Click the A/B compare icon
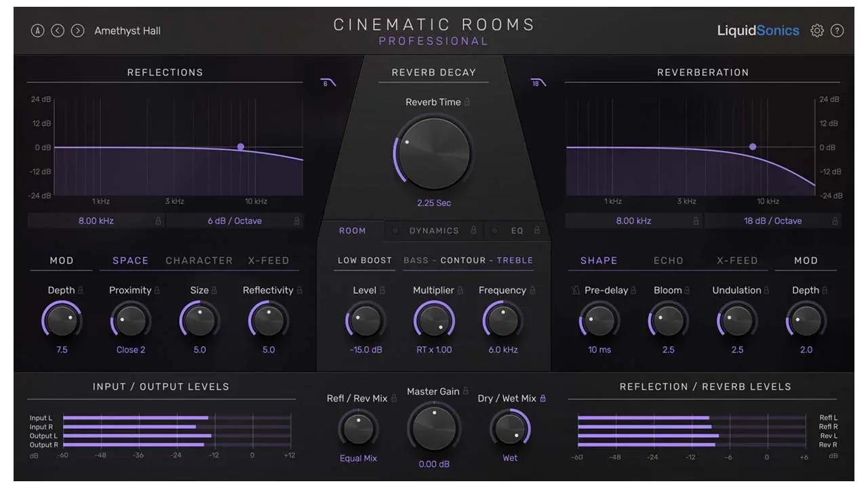Image resolution: width=868 pixels, height=488 pixels. (37, 30)
